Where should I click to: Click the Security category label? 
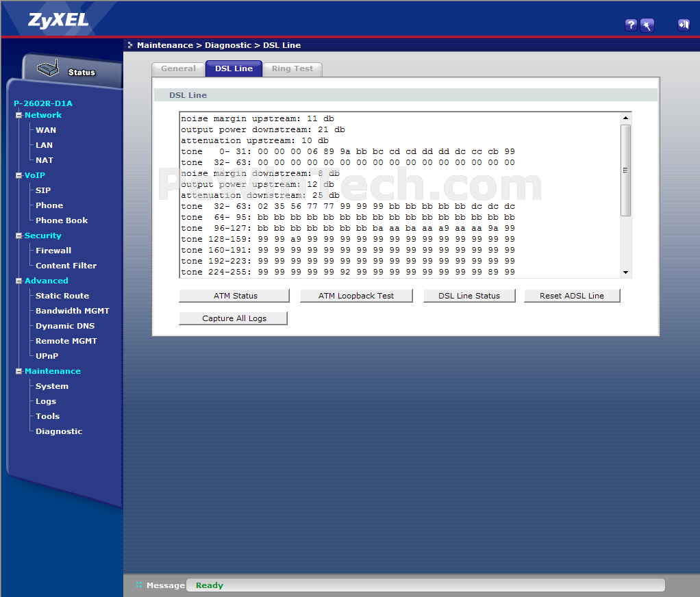tap(43, 236)
